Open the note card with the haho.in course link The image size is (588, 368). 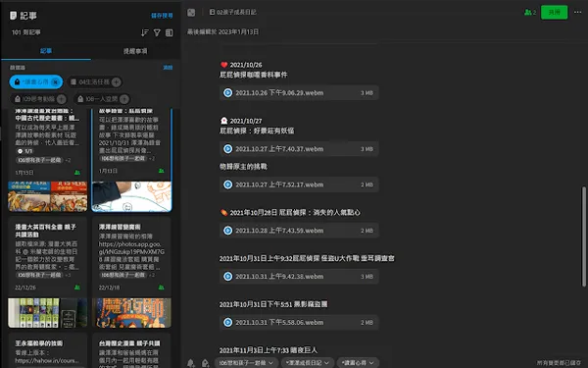click(48, 350)
